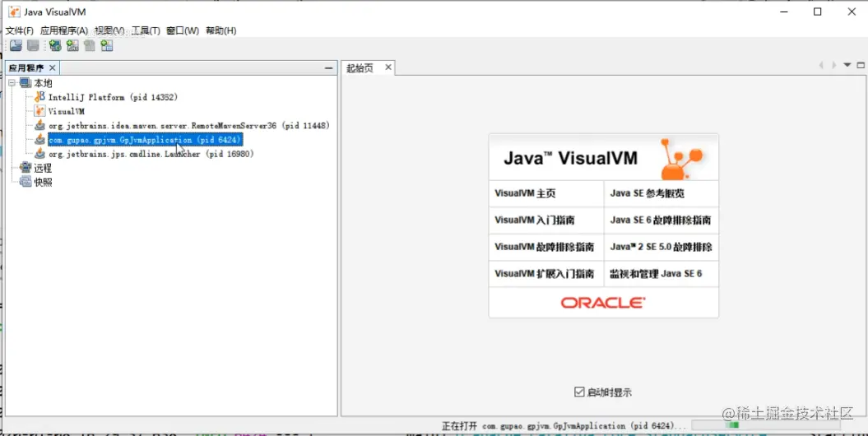Click the scroll tabs left arrow
The width and height of the screenshot is (868, 436).
822,65
